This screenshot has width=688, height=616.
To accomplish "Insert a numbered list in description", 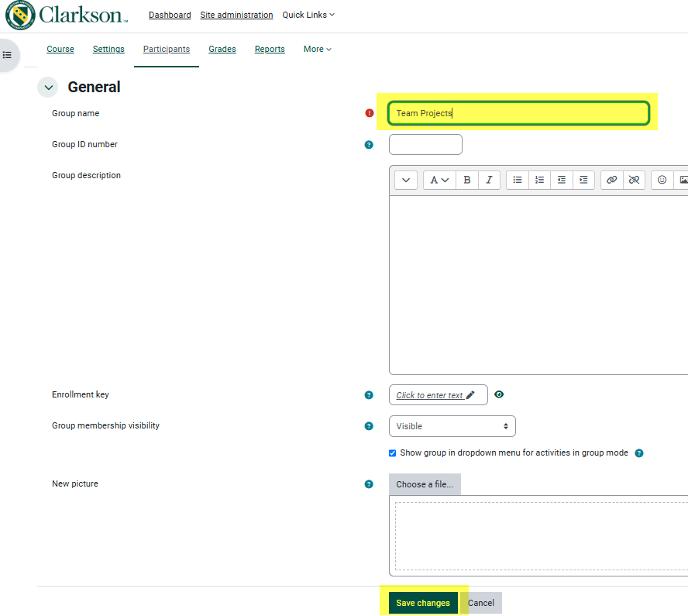I will 539,180.
